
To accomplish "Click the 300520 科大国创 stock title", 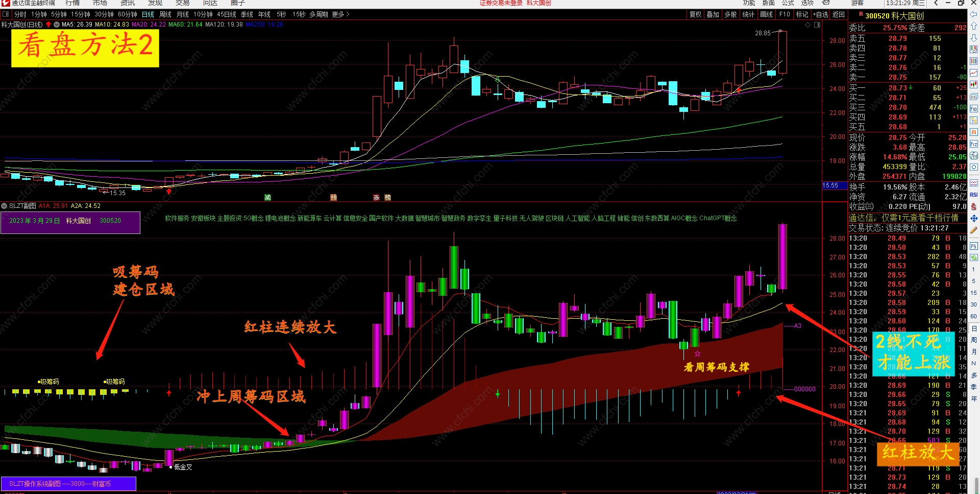I will 894,16.
